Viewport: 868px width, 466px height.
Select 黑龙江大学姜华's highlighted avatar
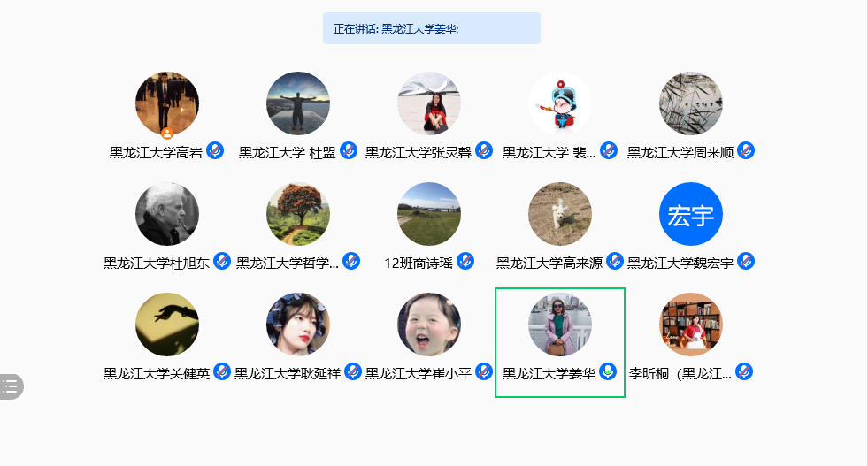(560, 325)
